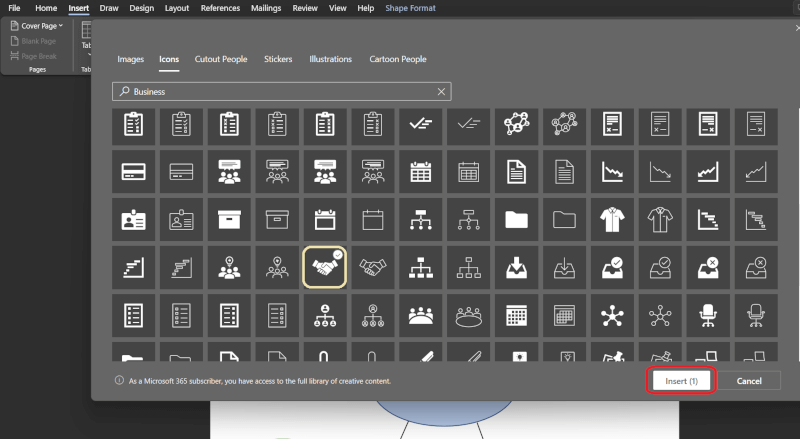Screen dimensions: 800x439
Task: Switch to the Cutout People tab
Action: click(221, 59)
